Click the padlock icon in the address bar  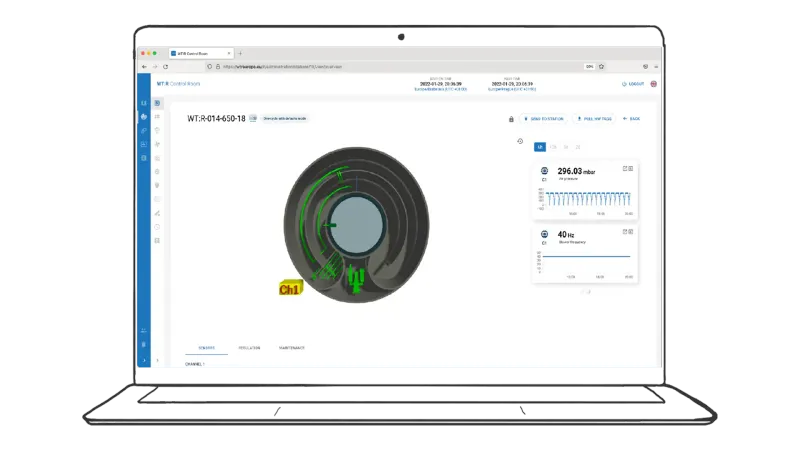[218, 67]
